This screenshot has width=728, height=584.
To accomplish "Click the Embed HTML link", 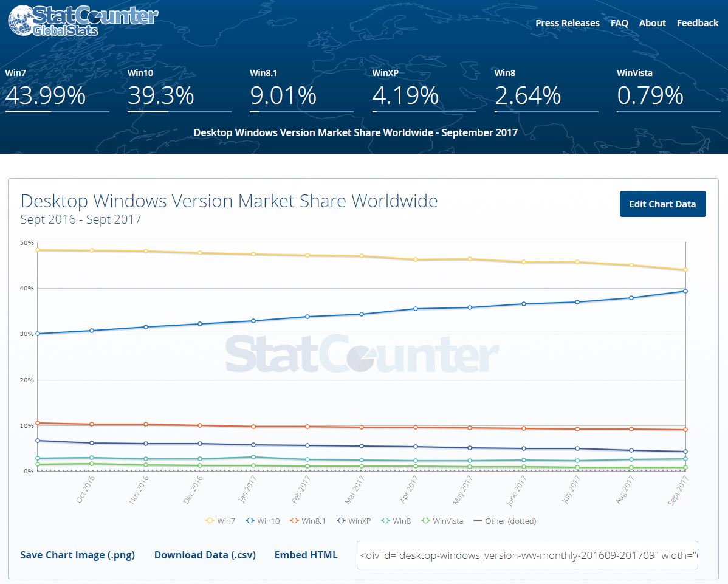I will [x=306, y=555].
